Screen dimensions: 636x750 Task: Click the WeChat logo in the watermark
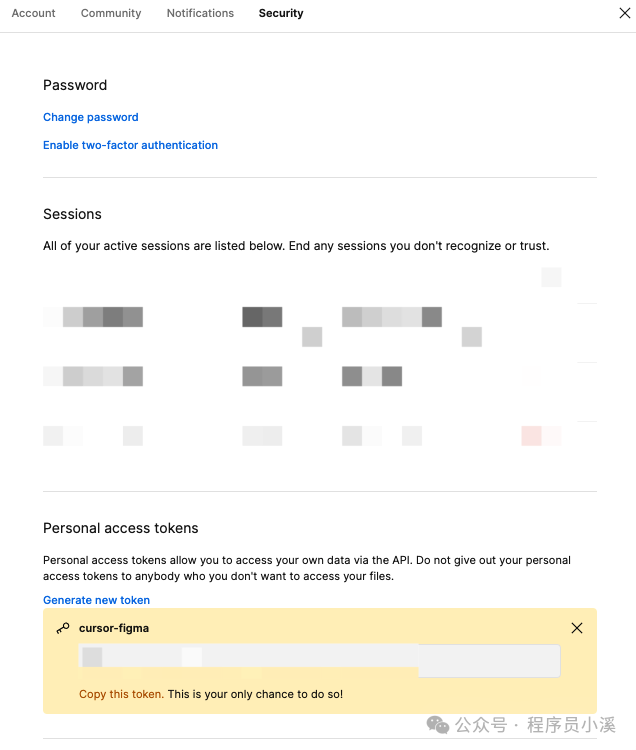438,725
